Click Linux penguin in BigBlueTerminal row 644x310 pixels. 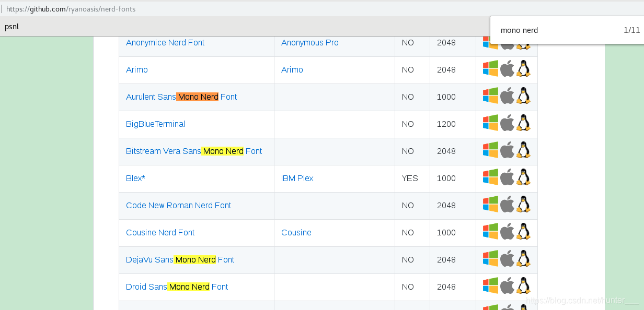[x=523, y=123]
